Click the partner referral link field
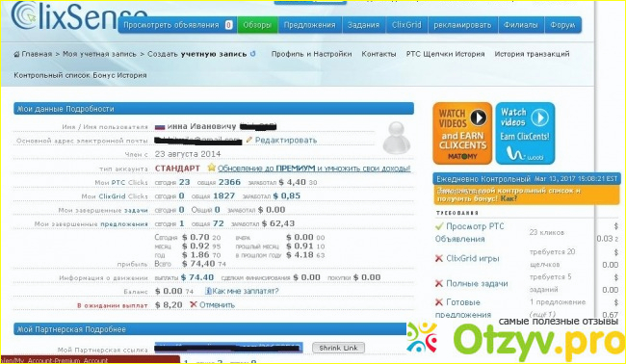Viewport: 626px width, 364px height. [x=228, y=348]
